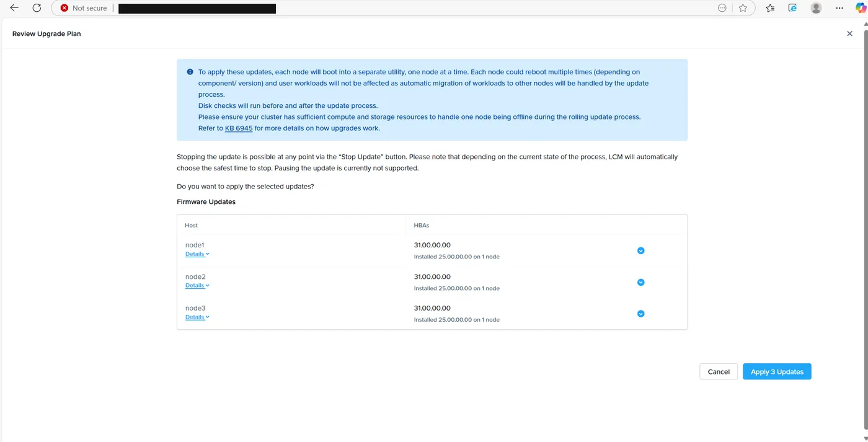Expand Details for node2
The height and width of the screenshot is (442, 868).
coord(197,286)
